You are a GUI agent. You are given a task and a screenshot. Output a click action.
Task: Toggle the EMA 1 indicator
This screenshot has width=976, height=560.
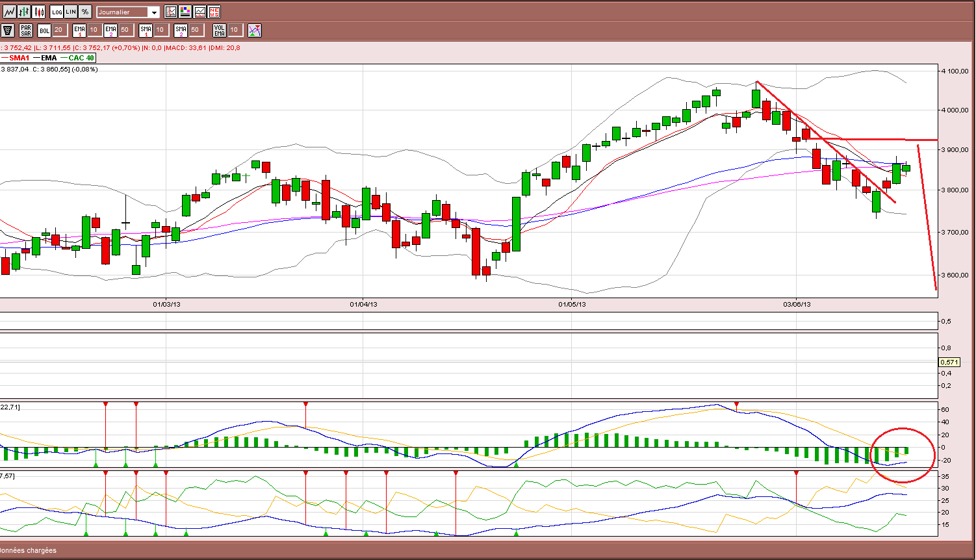tap(79, 31)
